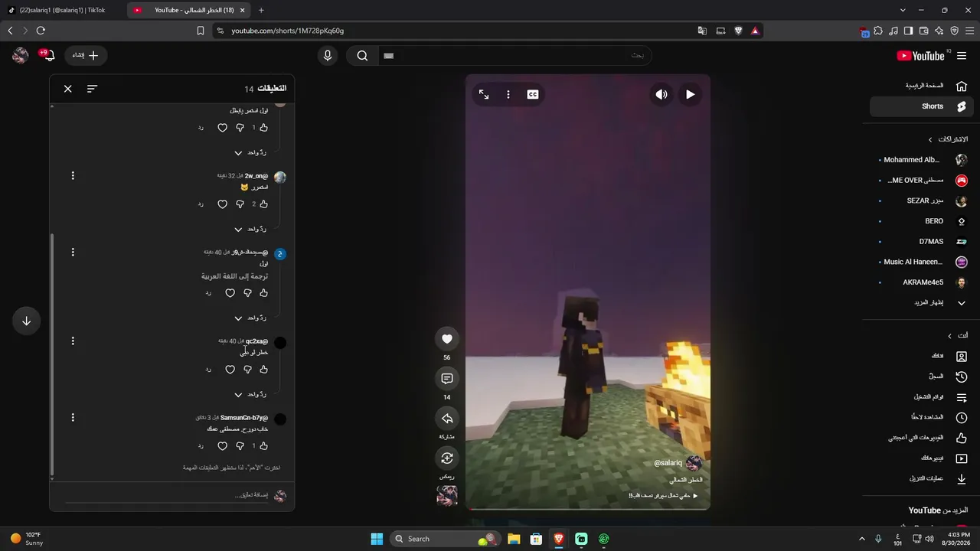Open Downloads in the sidebar
The image size is (980, 551).
923,479
